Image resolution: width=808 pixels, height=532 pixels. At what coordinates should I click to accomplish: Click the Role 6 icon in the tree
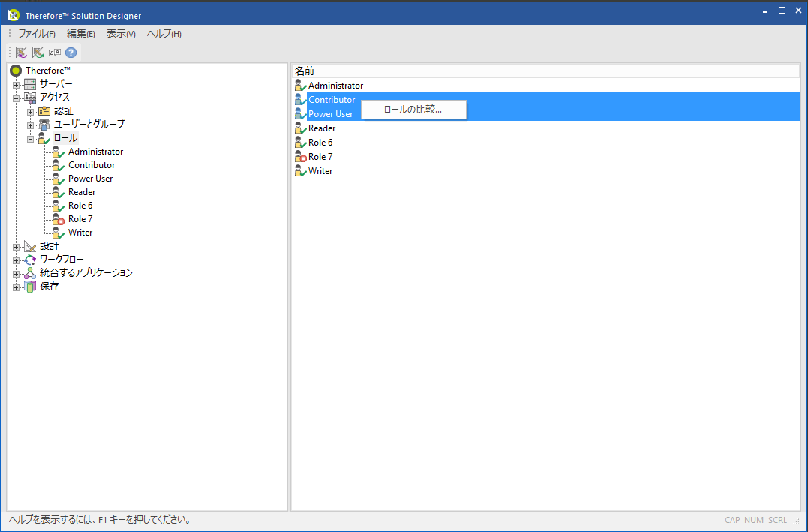pyautogui.click(x=59, y=205)
